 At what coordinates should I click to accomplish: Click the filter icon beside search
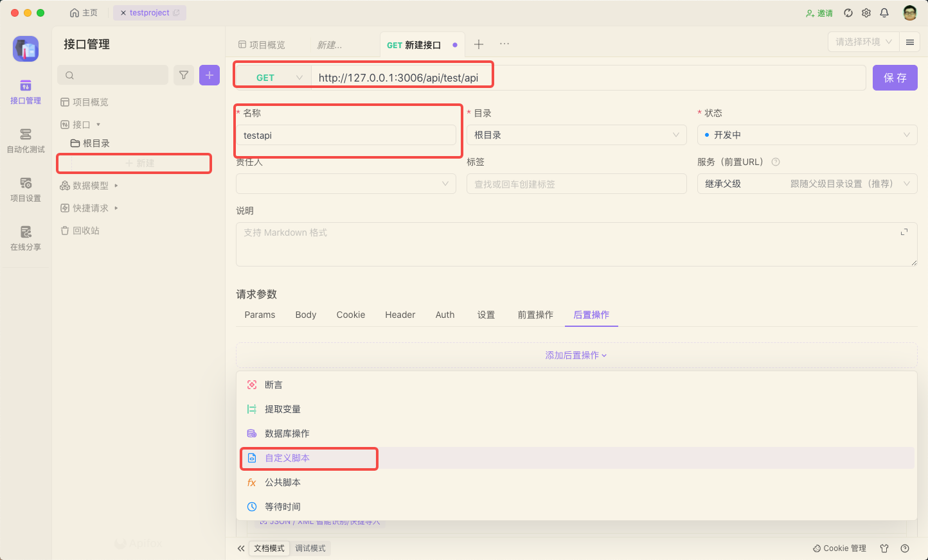[x=184, y=75]
